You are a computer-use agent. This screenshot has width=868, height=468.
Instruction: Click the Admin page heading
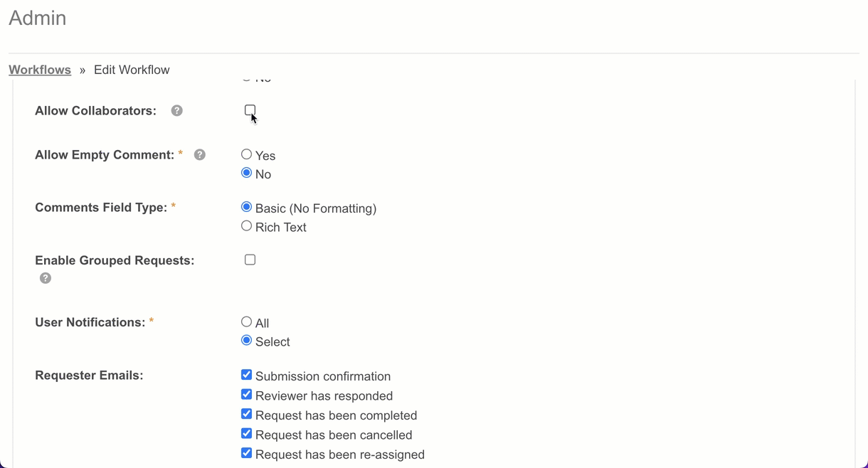tap(38, 18)
